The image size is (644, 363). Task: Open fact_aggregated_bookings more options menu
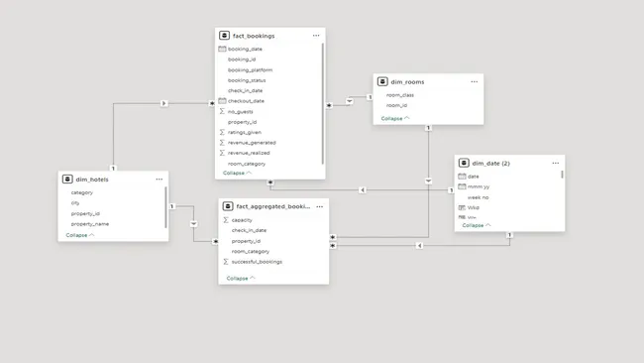320,206
